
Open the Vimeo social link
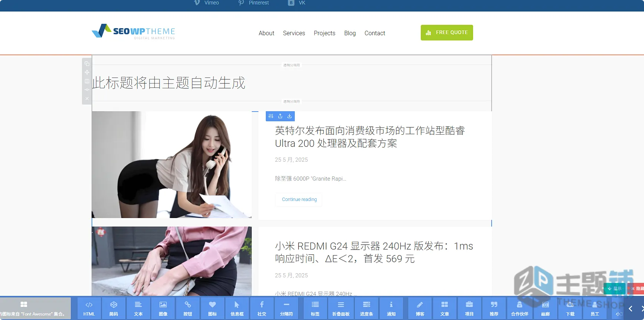click(207, 3)
